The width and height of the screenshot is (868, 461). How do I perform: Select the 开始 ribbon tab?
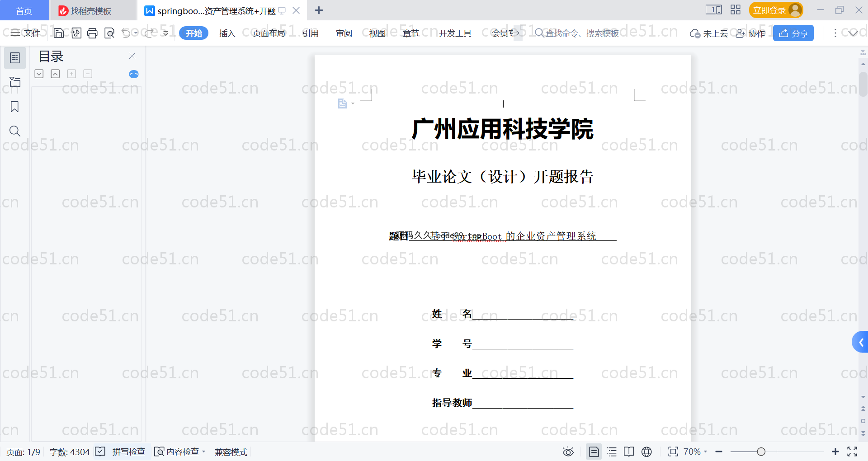tap(193, 33)
